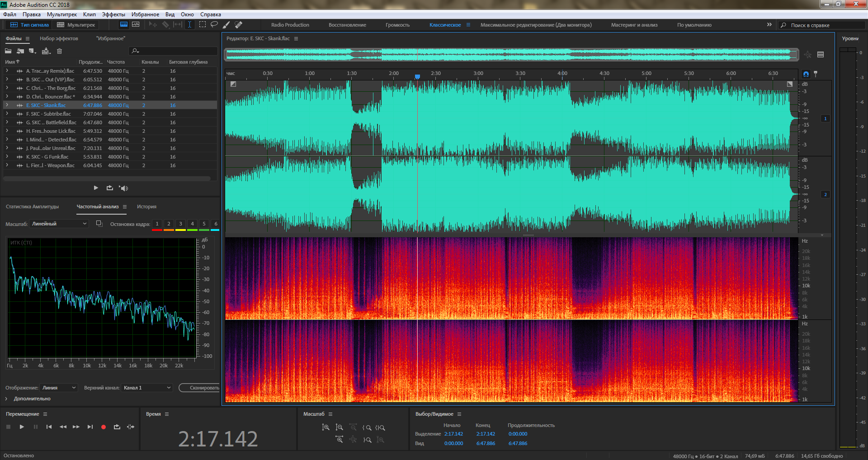The height and width of the screenshot is (460, 868).
Task: Click the Сканировать button
Action: click(201, 388)
